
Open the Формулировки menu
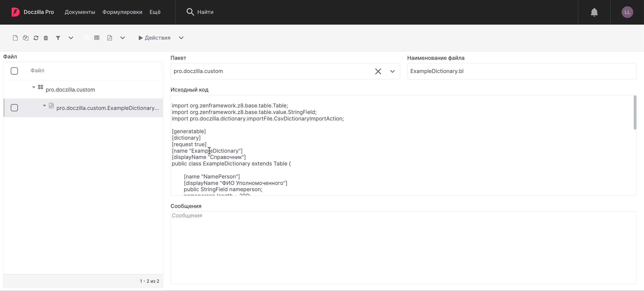122,12
